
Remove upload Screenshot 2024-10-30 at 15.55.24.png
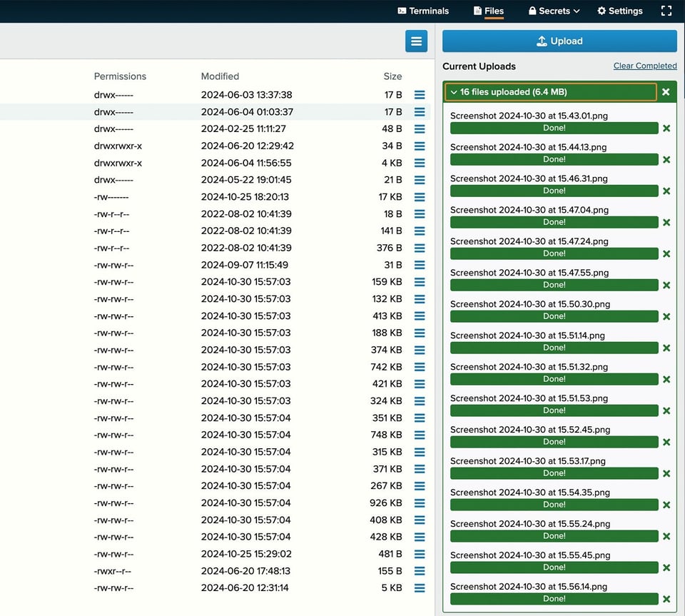click(666, 536)
